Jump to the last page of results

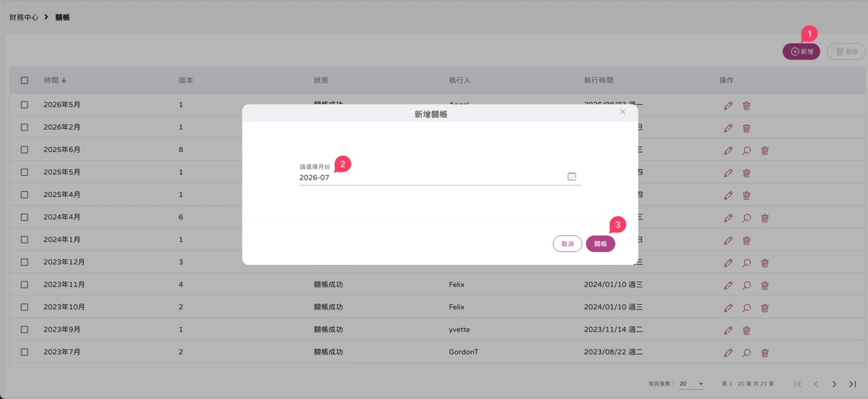tap(852, 384)
